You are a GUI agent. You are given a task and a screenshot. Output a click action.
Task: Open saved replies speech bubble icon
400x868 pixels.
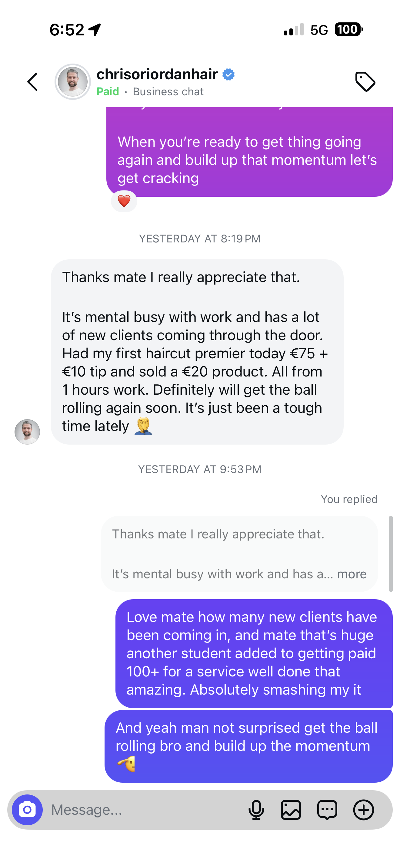pyautogui.click(x=327, y=810)
